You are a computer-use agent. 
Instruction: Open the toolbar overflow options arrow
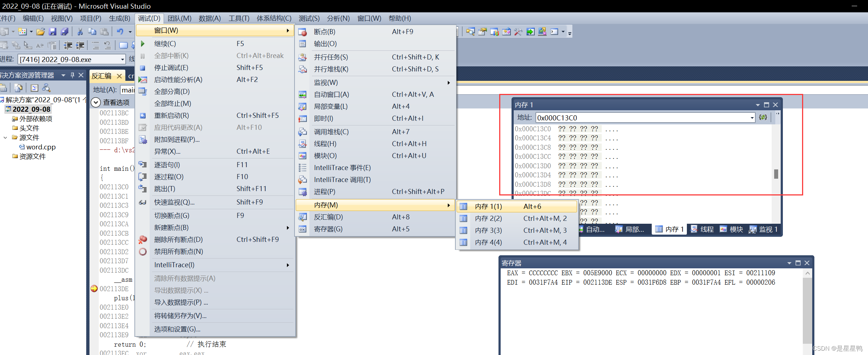570,33
